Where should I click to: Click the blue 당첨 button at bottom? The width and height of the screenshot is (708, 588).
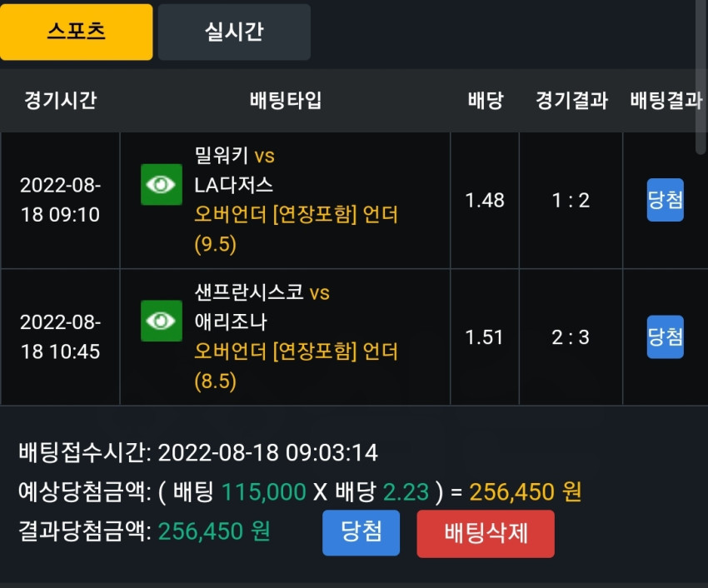(x=361, y=532)
